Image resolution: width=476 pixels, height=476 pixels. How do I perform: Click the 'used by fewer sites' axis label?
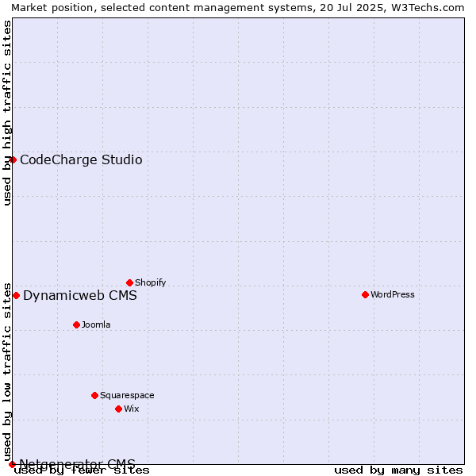[x=82, y=470]
